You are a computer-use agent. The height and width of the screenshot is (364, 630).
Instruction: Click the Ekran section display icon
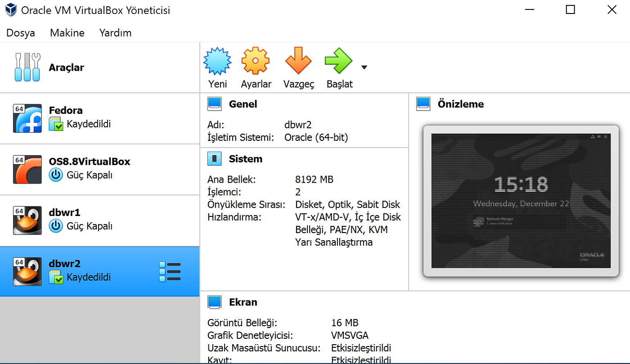click(x=215, y=302)
